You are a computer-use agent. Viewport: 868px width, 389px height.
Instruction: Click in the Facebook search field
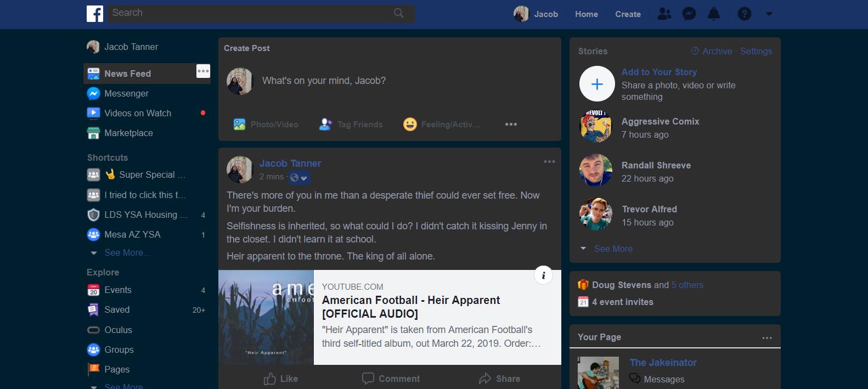click(261, 13)
